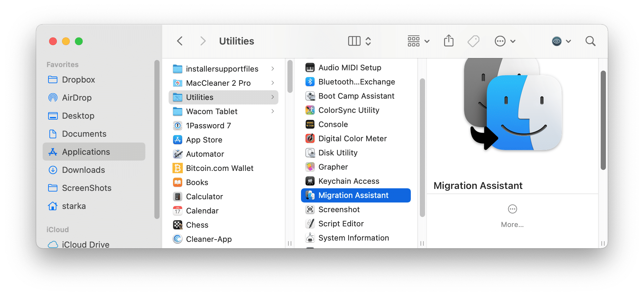Select Bitcoin.com Wallet app
Viewport: 644px width, 296px height.
[x=223, y=168]
